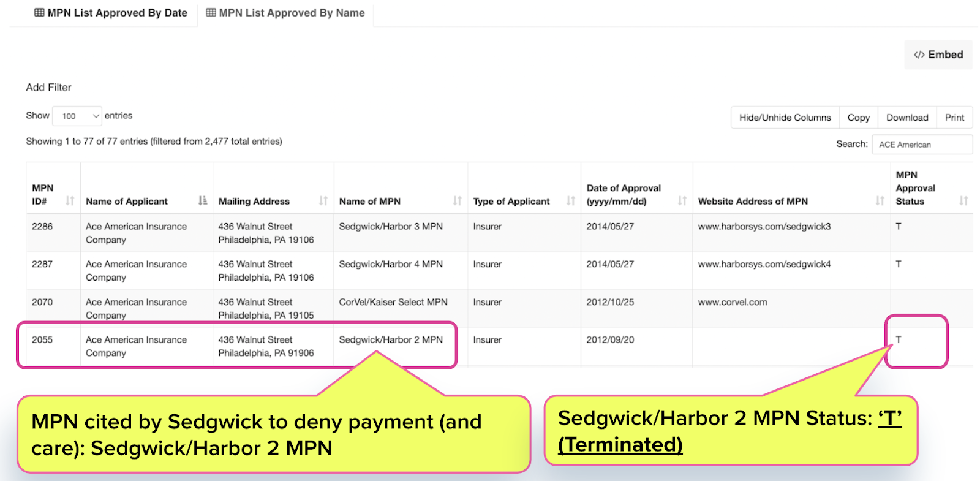Click www.harborsys.com/sedgwick4 website text
This screenshot has width=980, height=481.
764,264
